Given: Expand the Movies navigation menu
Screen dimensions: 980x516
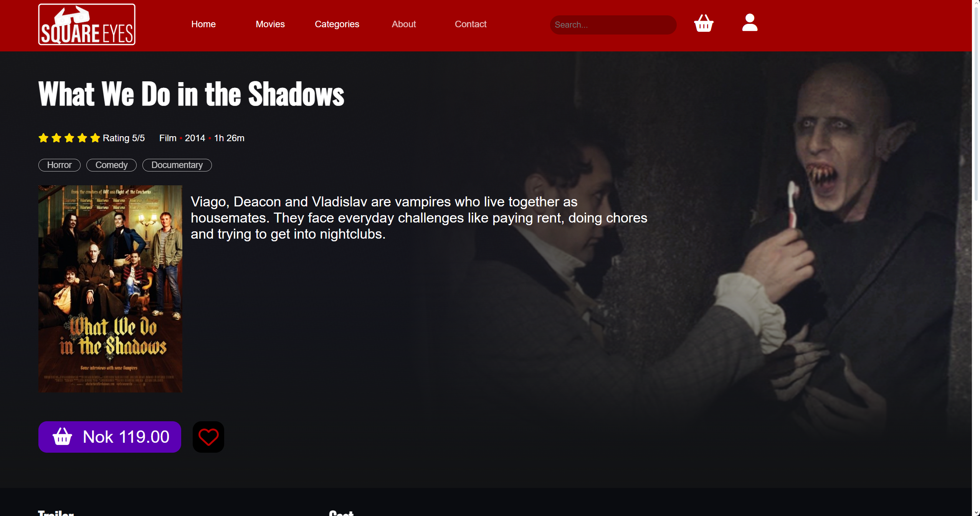Looking at the screenshot, I should tap(270, 24).
